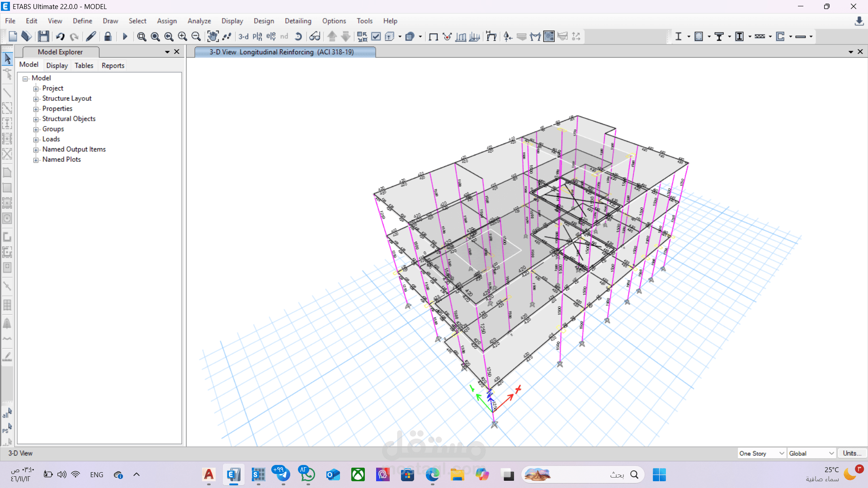Expand the Loads tree node
This screenshot has height=488, width=868.
coord(36,140)
